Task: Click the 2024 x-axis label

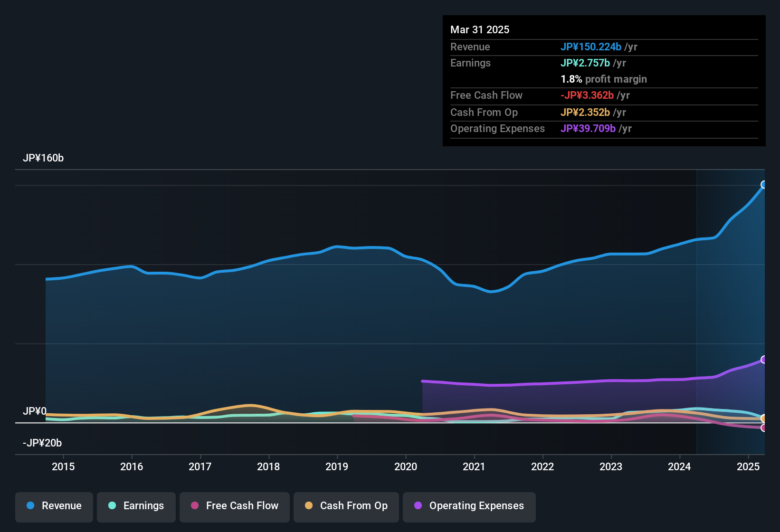Action: click(x=679, y=466)
